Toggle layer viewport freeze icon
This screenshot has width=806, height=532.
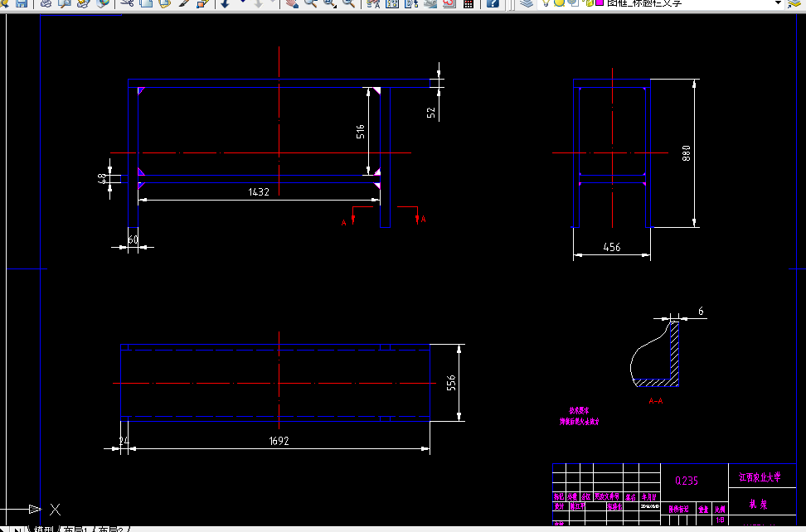click(573, 2)
